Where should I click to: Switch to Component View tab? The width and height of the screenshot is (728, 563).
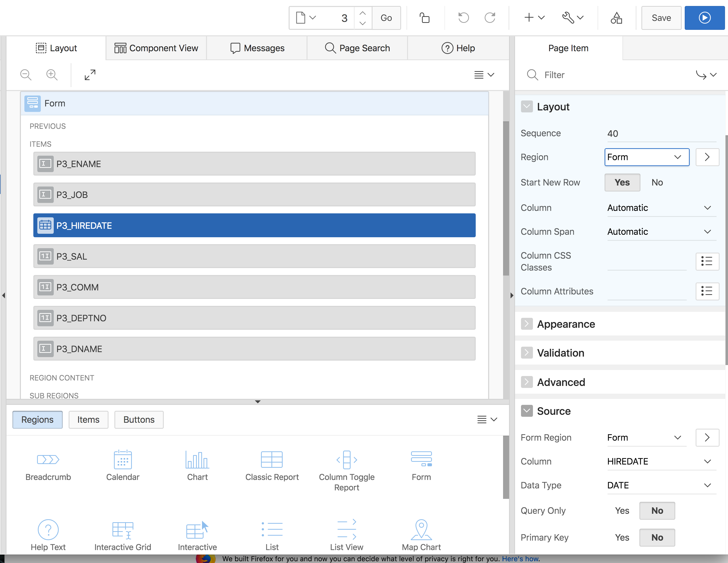coord(156,48)
